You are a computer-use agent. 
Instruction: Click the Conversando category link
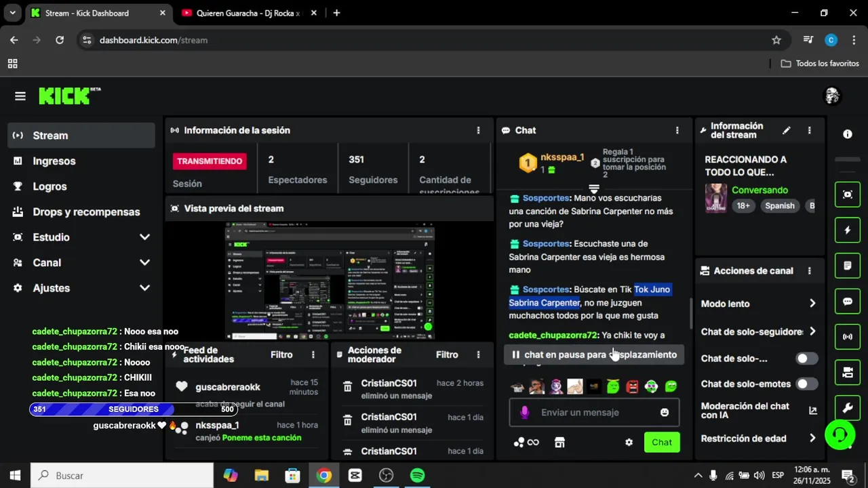click(x=759, y=190)
